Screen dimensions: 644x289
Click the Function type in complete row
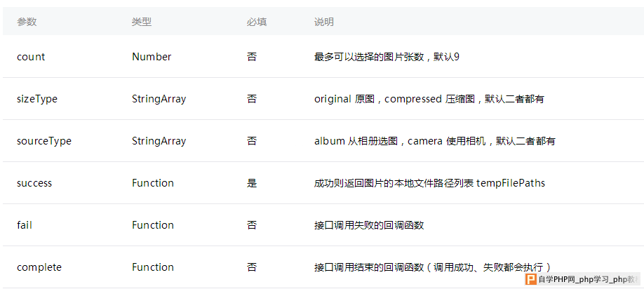coord(153,267)
